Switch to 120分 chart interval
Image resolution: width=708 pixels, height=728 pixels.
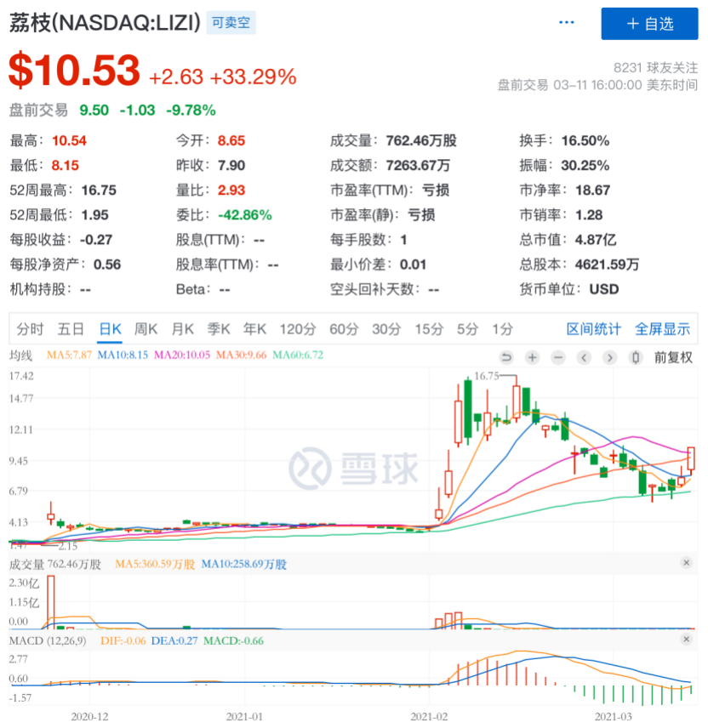tap(297, 329)
